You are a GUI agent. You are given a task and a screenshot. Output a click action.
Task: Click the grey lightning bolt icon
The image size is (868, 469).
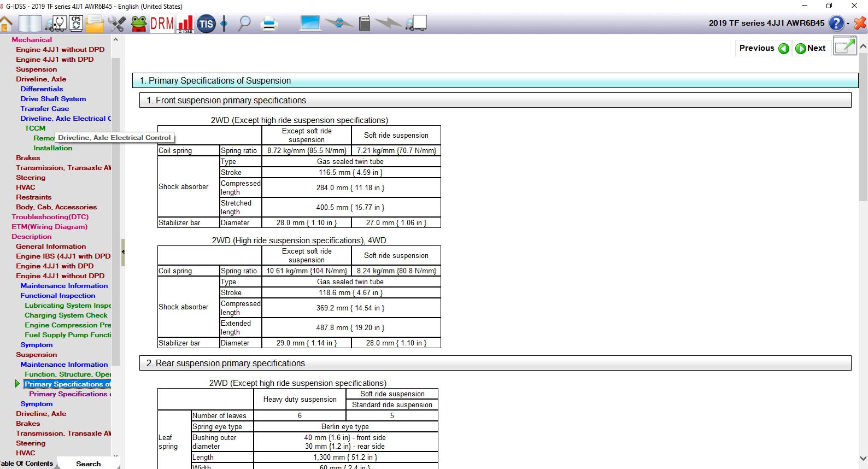389,23
